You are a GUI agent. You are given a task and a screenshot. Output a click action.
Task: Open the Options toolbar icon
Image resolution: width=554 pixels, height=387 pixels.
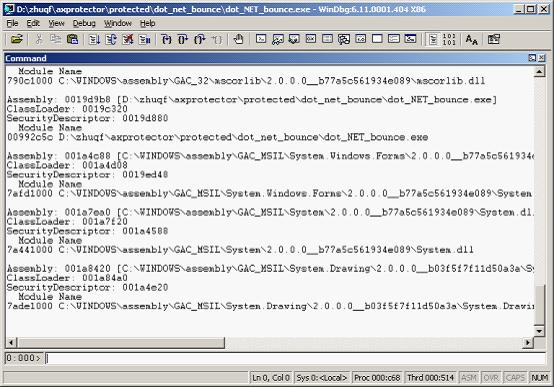(x=494, y=39)
